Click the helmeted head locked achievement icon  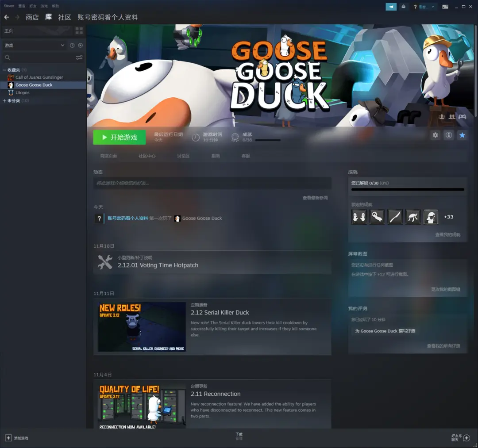click(431, 217)
